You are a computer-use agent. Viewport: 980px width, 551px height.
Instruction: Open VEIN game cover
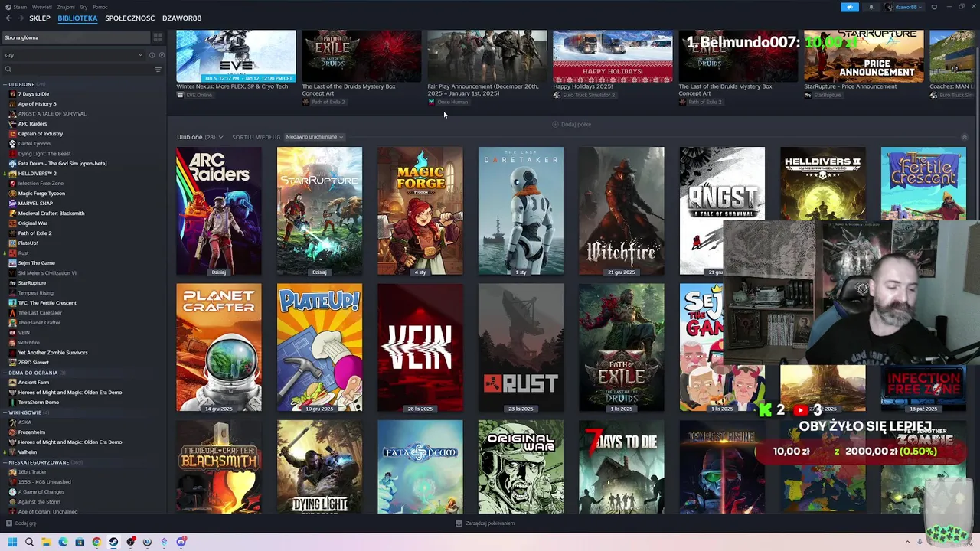pos(420,347)
